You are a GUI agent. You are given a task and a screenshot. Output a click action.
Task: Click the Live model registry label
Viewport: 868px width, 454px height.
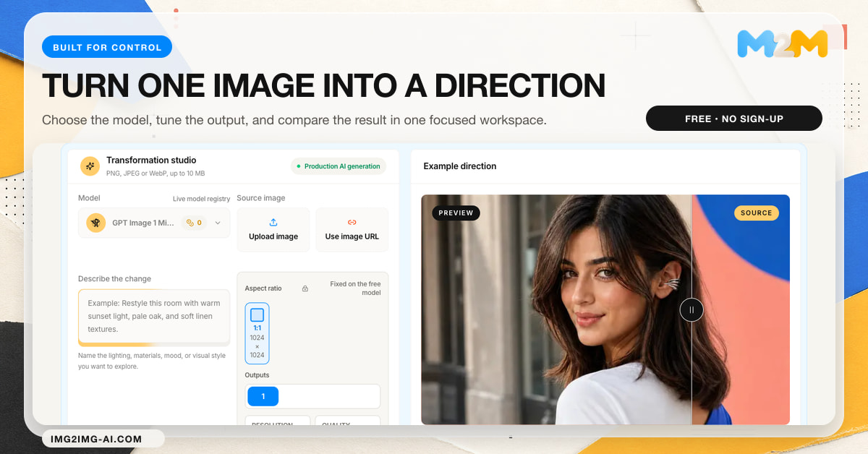pos(201,199)
